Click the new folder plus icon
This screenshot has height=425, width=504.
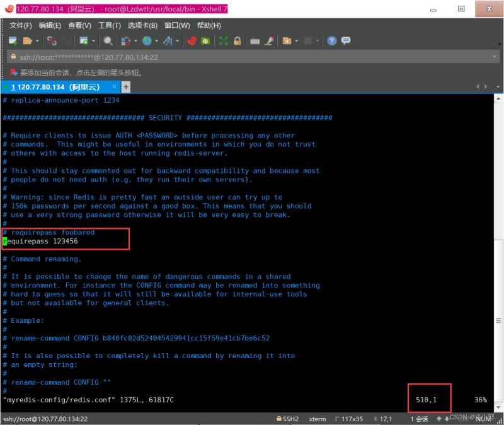point(287,41)
